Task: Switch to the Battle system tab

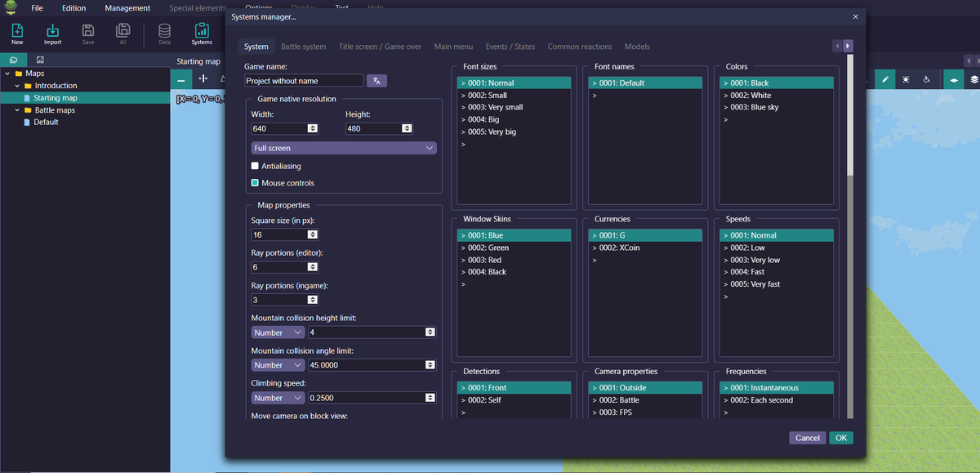Action: pyautogui.click(x=303, y=47)
